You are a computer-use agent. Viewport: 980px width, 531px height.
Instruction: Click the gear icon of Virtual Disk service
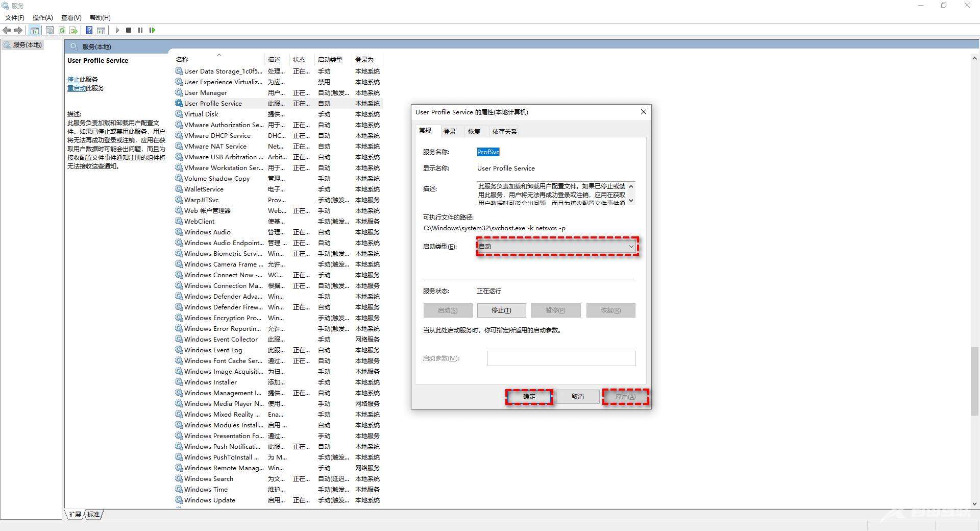(179, 114)
